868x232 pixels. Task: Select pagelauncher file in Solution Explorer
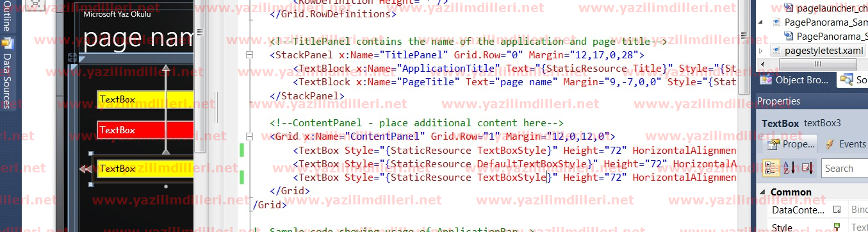pyautogui.click(x=826, y=8)
